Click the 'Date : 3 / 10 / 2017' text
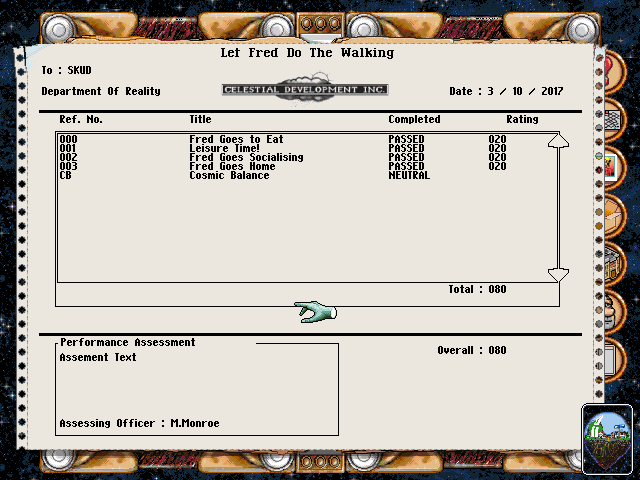The width and height of the screenshot is (640, 480). pyautogui.click(x=506, y=91)
